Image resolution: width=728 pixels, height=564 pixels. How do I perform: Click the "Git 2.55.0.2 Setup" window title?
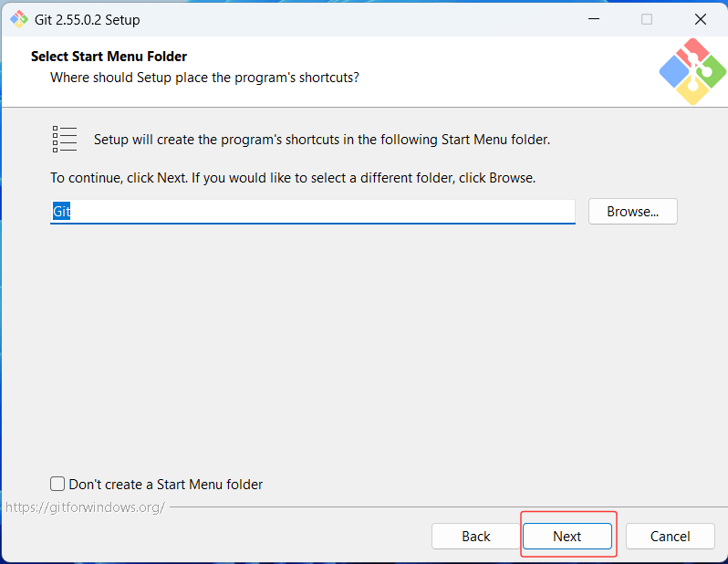pyautogui.click(x=88, y=20)
